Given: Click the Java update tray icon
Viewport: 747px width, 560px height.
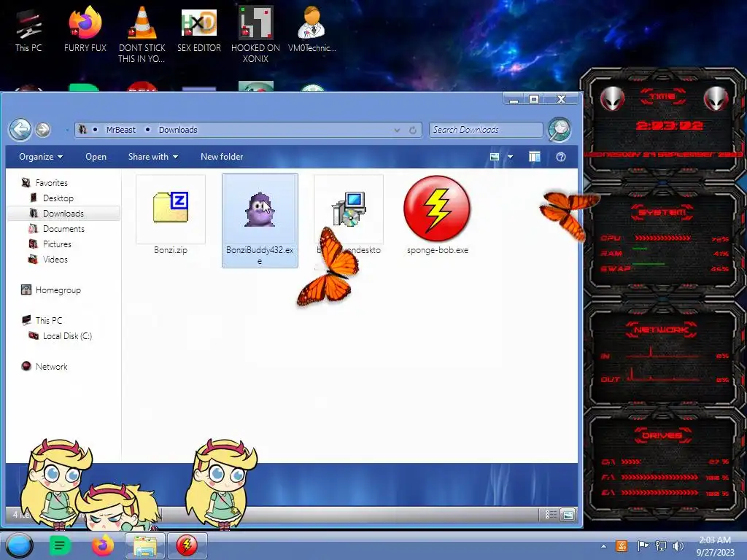Looking at the screenshot, I should [622, 546].
